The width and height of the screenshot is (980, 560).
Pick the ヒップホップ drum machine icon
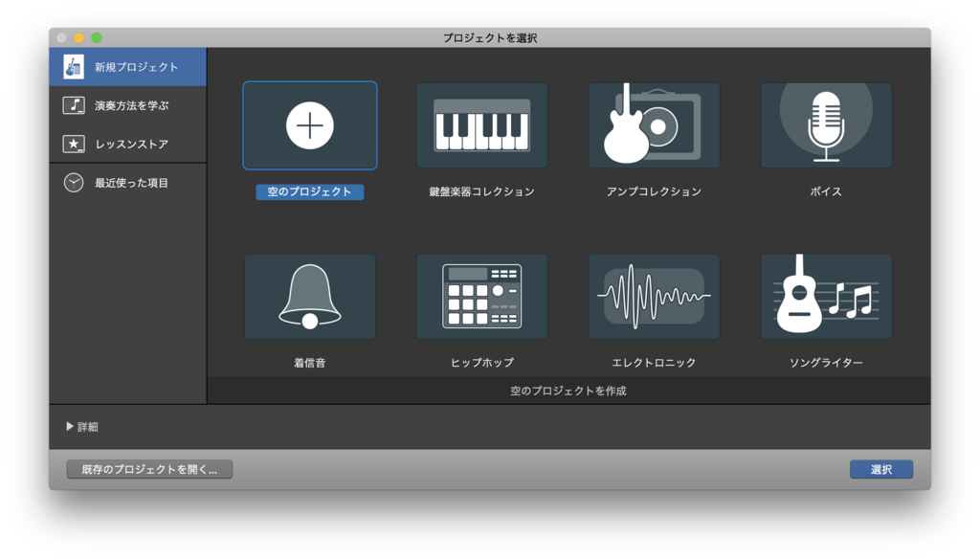[x=482, y=297]
